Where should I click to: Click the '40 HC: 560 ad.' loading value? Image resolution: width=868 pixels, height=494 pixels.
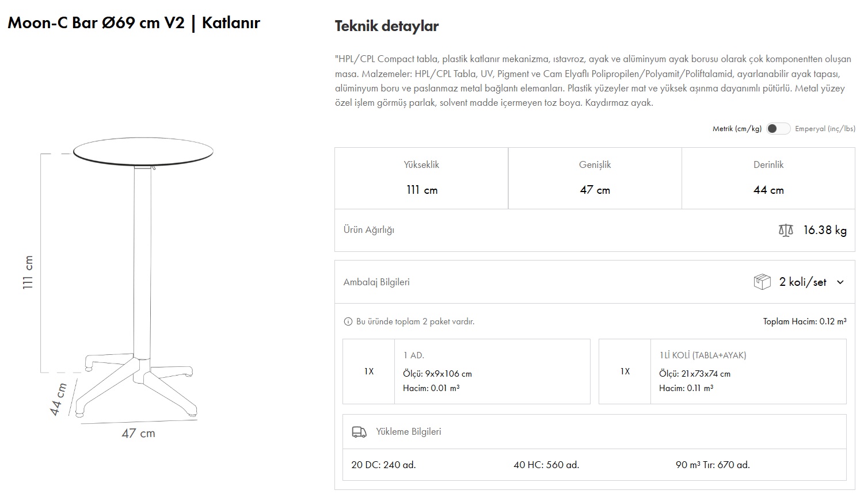click(546, 465)
